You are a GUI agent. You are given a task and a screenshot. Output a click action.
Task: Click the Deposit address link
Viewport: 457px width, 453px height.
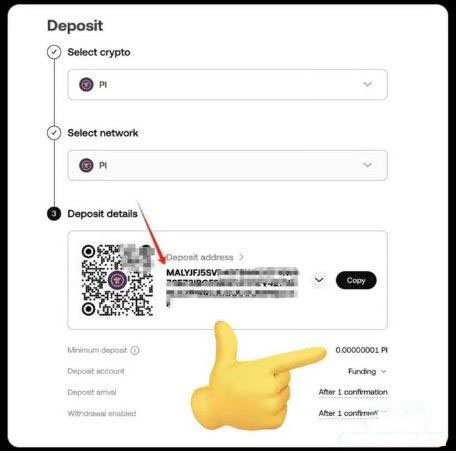click(200, 257)
